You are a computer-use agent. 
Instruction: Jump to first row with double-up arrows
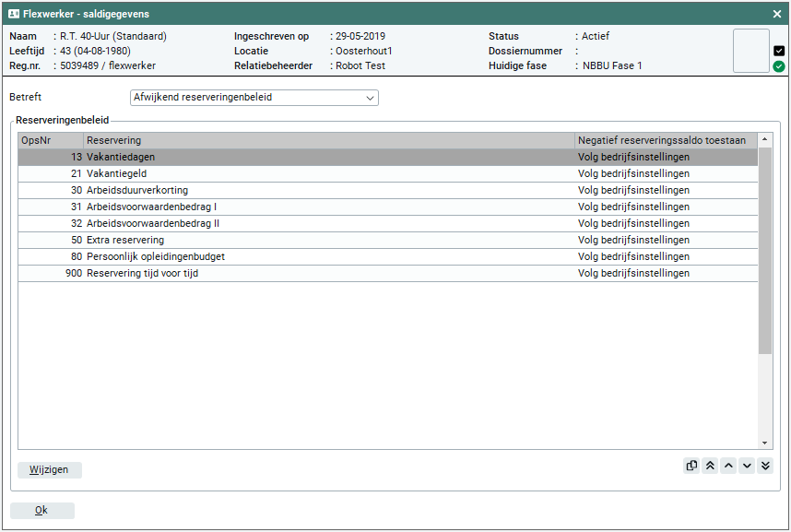pyautogui.click(x=710, y=467)
